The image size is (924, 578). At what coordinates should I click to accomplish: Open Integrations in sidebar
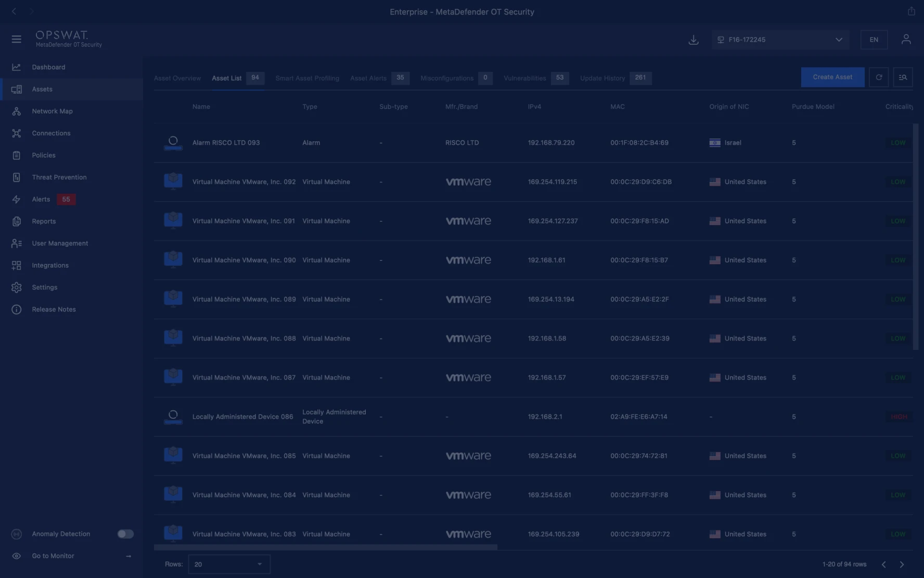pos(50,266)
